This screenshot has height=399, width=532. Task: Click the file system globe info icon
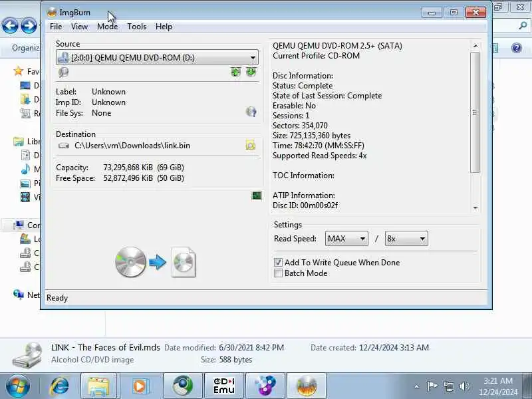pyautogui.click(x=251, y=111)
